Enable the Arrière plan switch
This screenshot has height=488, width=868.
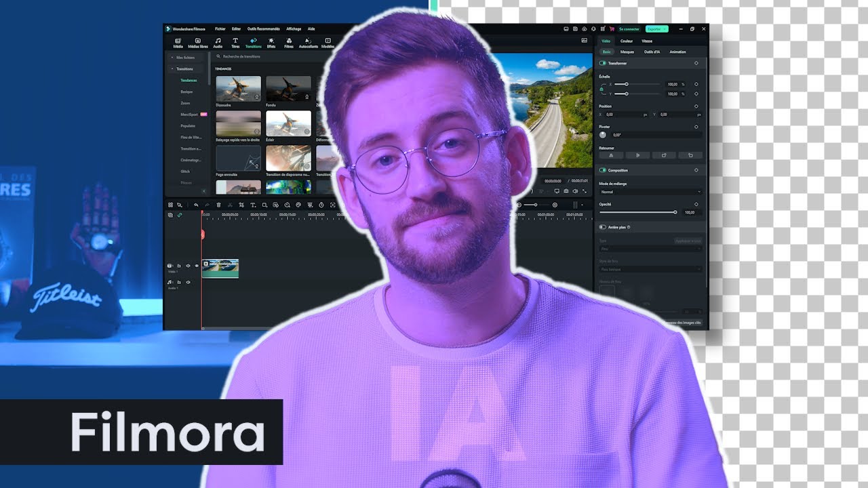(x=603, y=227)
